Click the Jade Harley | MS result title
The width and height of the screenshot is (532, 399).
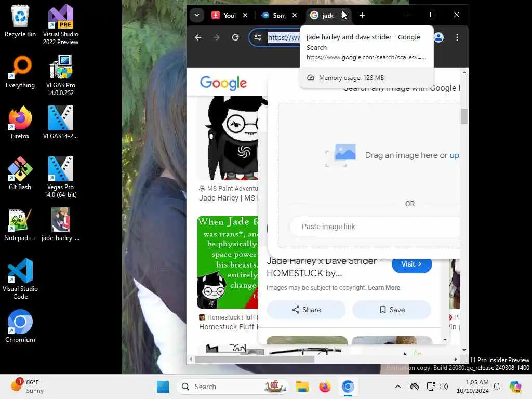pos(229,198)
